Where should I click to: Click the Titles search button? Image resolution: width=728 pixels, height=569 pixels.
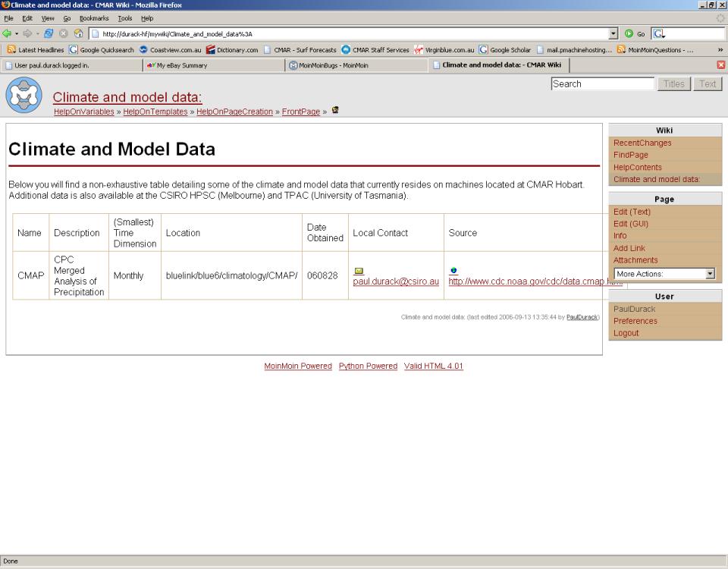(673, 84)
